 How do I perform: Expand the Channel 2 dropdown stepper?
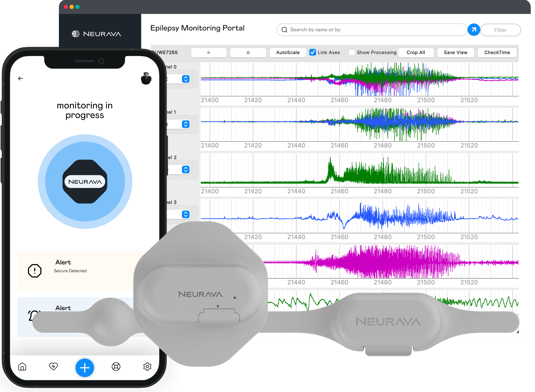click(x=186, y=169)
